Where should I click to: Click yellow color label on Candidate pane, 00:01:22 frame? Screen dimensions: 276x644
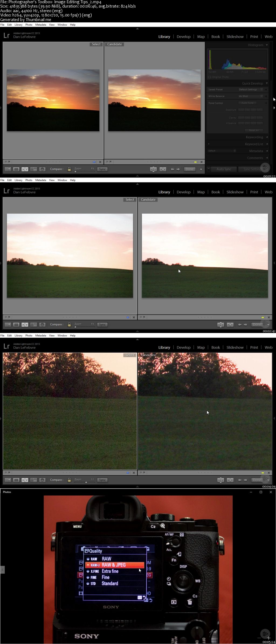[x=195, y=162]
